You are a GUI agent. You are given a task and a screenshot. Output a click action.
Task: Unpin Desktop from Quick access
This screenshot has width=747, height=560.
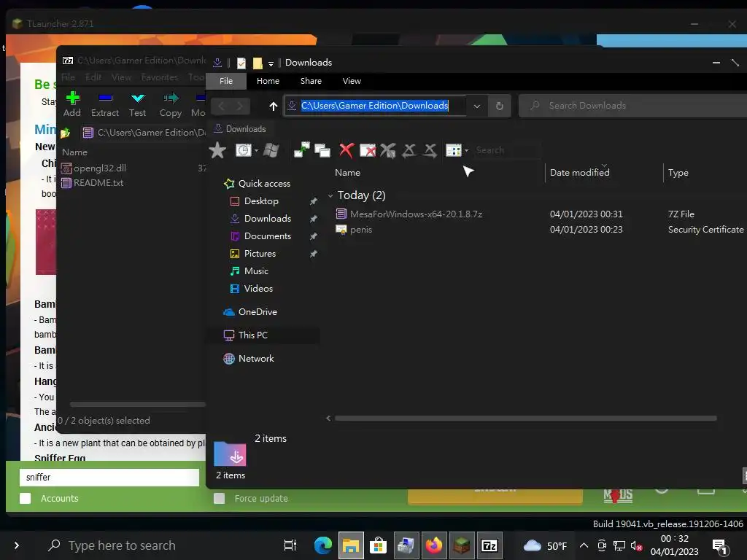(314, 201)
